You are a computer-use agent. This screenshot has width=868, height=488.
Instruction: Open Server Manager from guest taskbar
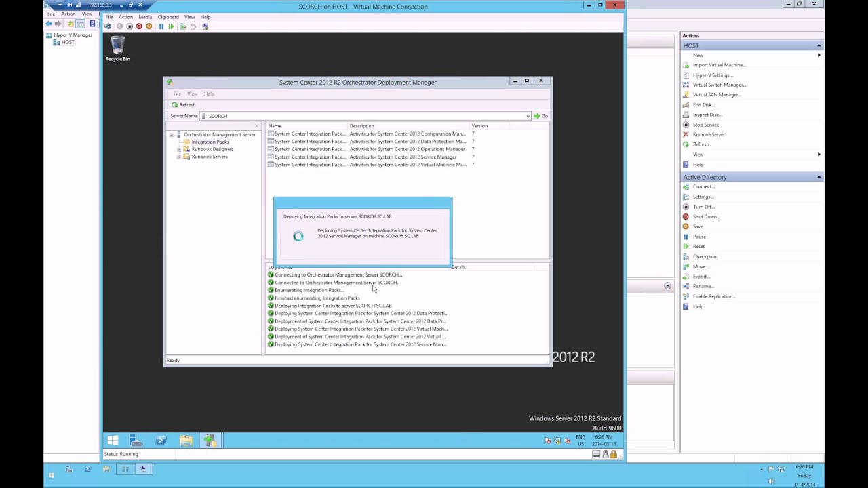tap(136, 441)
